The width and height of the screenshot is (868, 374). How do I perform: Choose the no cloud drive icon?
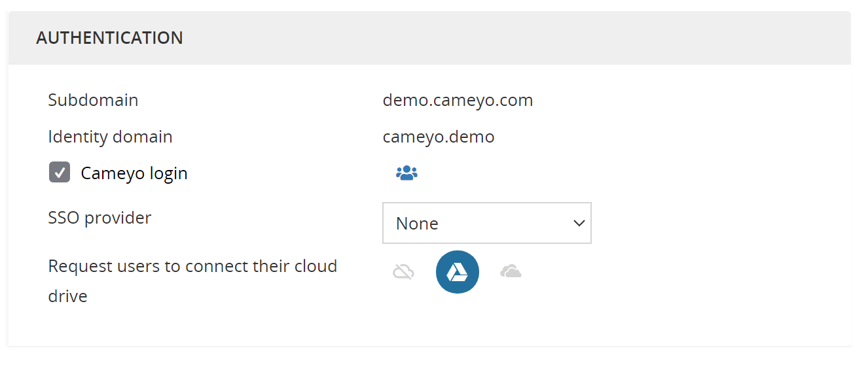tap(403, 271)
